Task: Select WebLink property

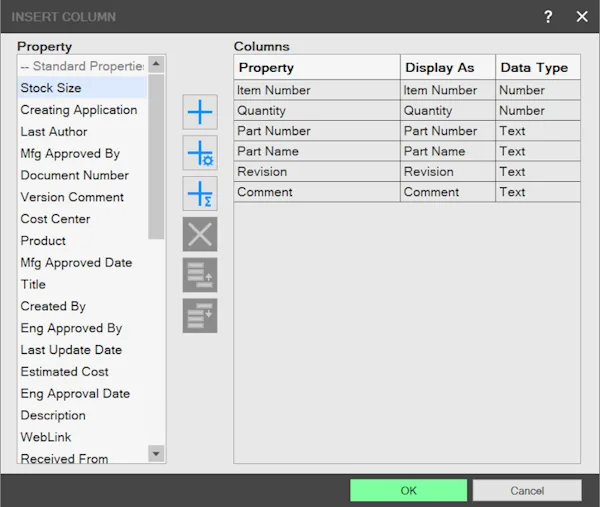Action: click(x=82, y=437)
